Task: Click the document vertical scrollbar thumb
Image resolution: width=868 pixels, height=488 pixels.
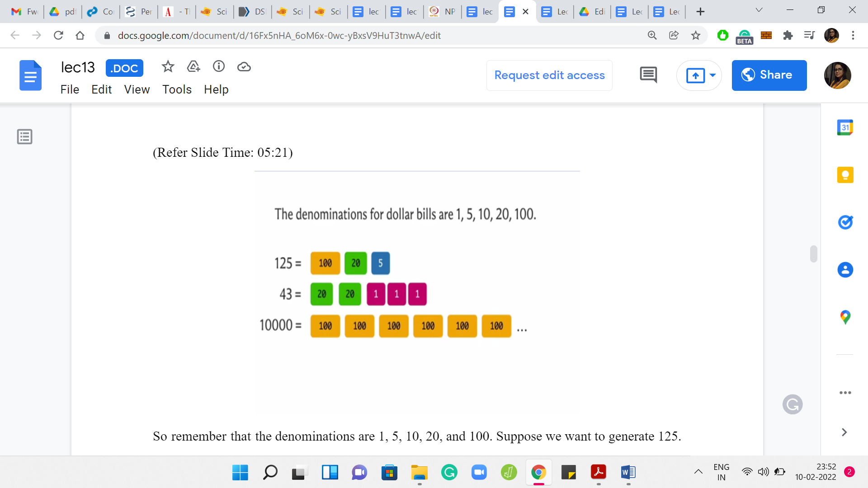Action: (813, 254)
